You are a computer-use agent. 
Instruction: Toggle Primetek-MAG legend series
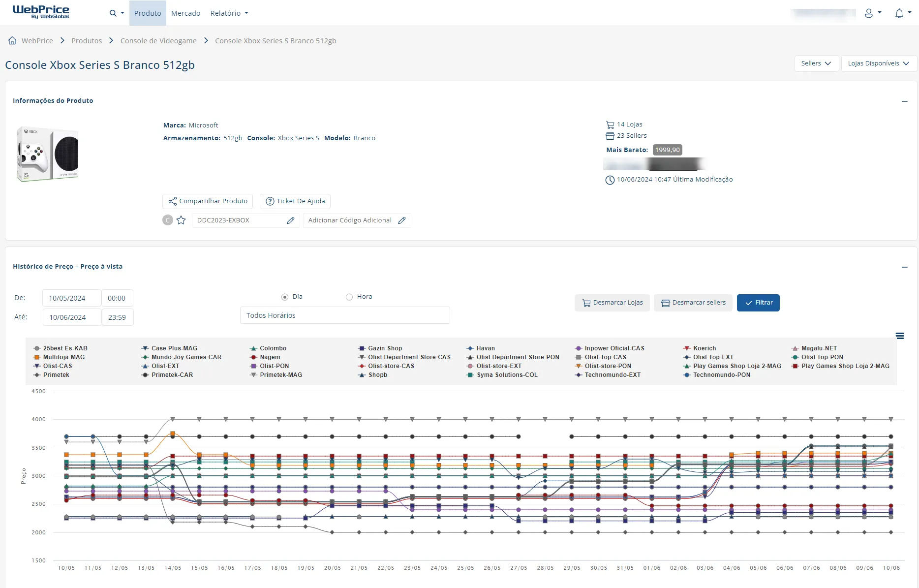point(276,375)
